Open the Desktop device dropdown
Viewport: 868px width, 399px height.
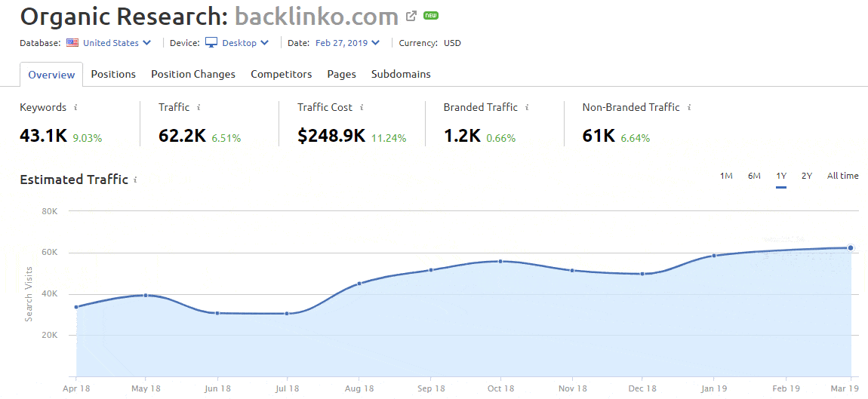pos(245,42)
